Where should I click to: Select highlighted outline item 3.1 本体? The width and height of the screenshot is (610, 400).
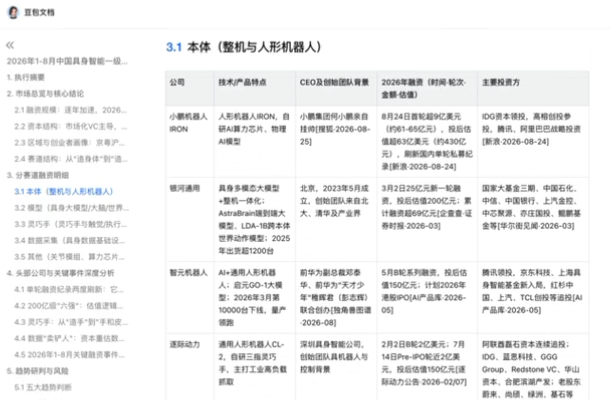pyautogui.click(x=64, y=191)
